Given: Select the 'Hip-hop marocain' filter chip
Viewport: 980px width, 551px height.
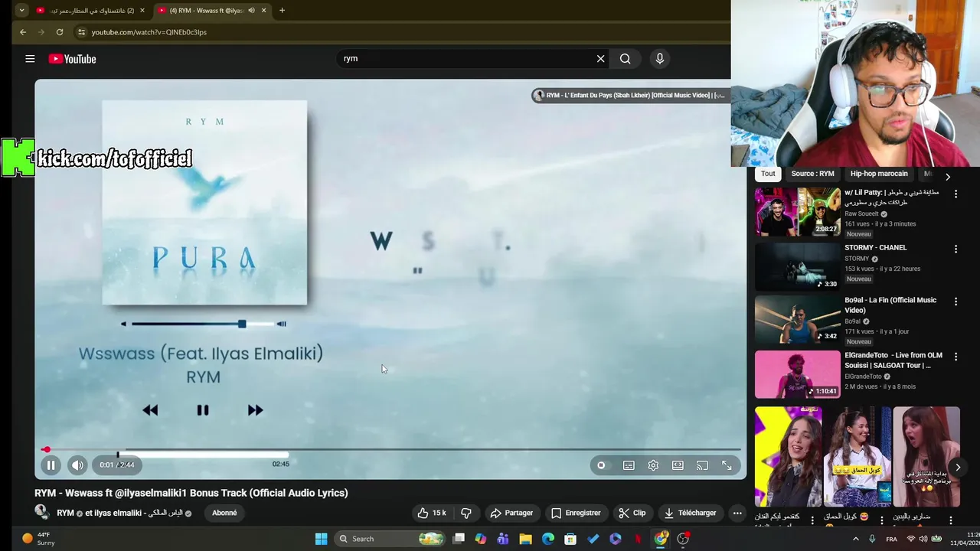Looking at the screenshot, I should [x=879, y=174].
